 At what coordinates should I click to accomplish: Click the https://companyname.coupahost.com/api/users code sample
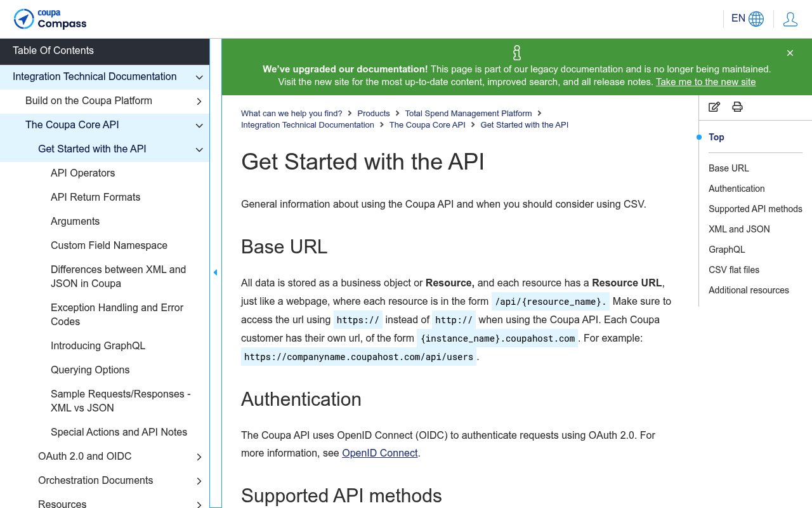[358, 357]
